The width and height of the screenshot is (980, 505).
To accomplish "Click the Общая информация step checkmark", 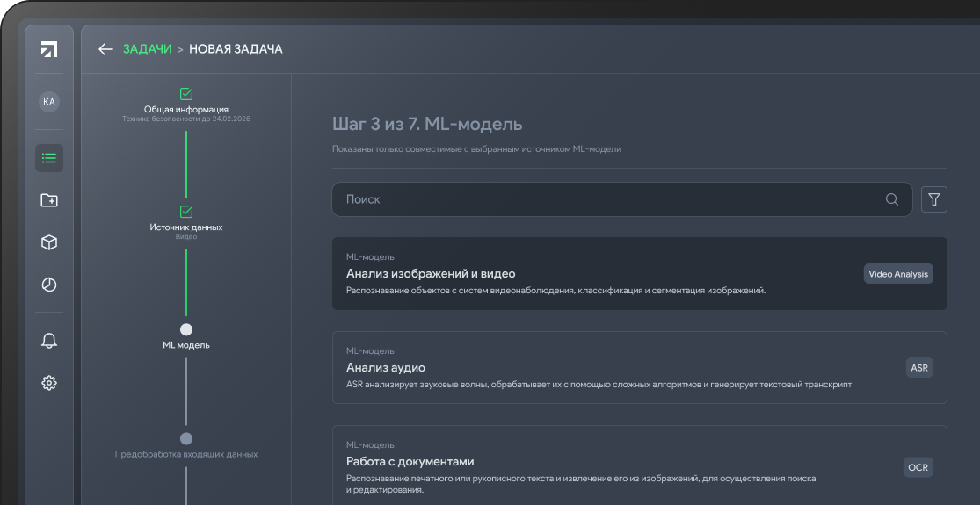I will click(x=186, y=93).
